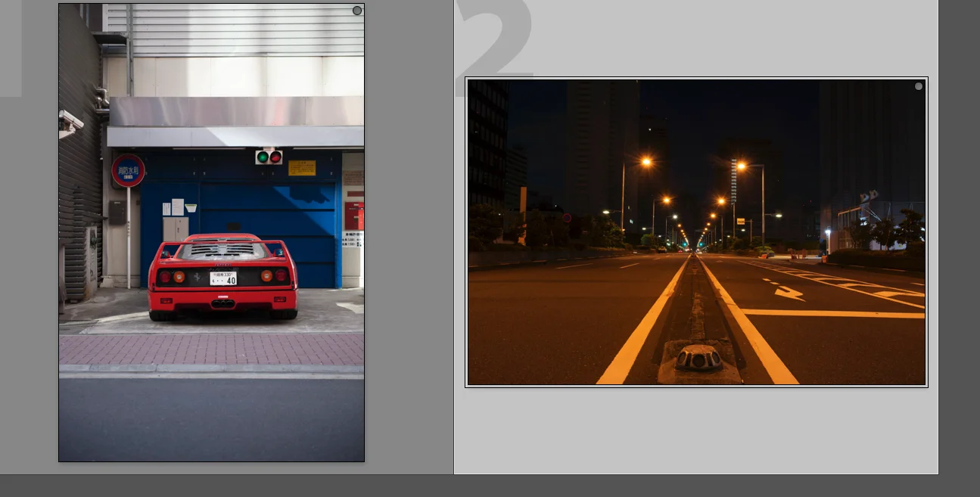This screenshot has height=497, width=980.
Task: Toggle the selection circle on the night street photo
Action: 918,85
